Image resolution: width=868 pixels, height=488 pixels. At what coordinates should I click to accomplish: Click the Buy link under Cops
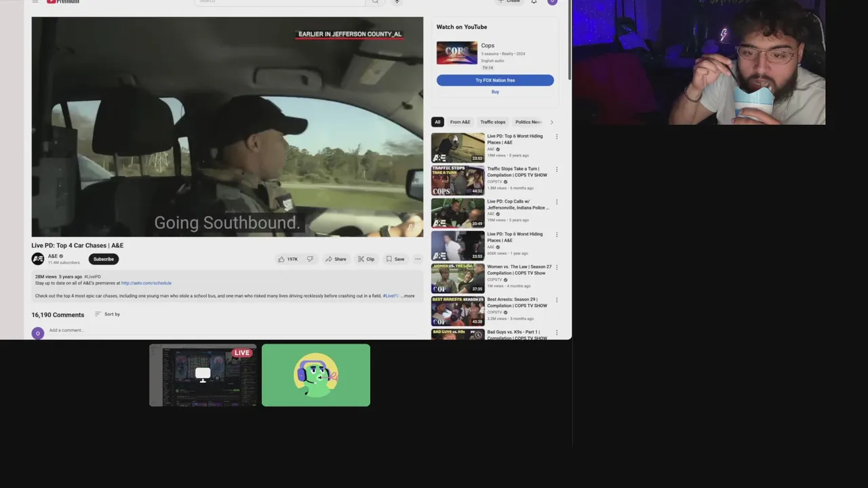coord(495,91)
